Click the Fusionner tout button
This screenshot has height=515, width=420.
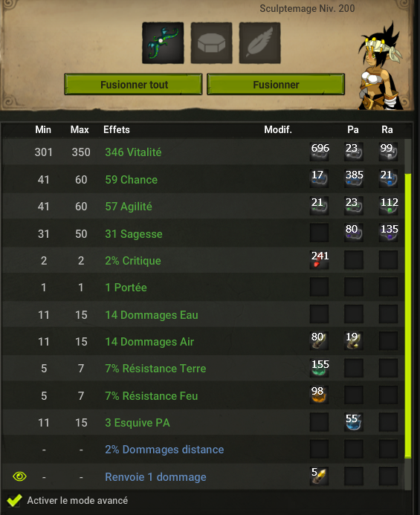[133, 85]
